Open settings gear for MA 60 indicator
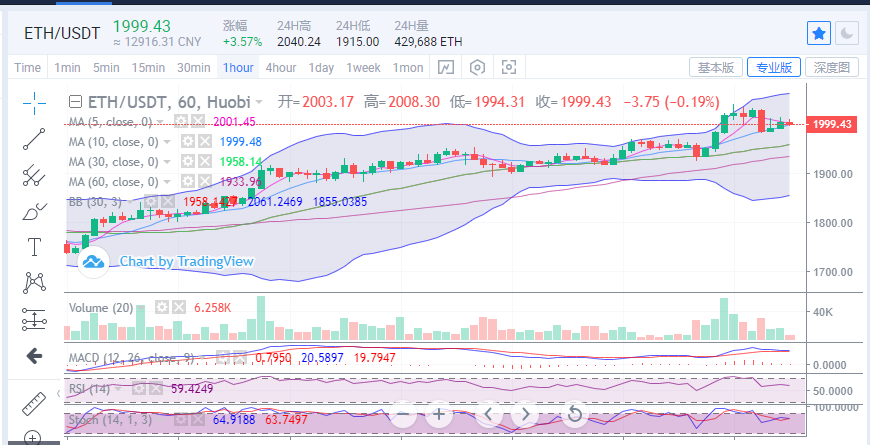The height and width of the screenshot is (445, 870). click(188, 181)
